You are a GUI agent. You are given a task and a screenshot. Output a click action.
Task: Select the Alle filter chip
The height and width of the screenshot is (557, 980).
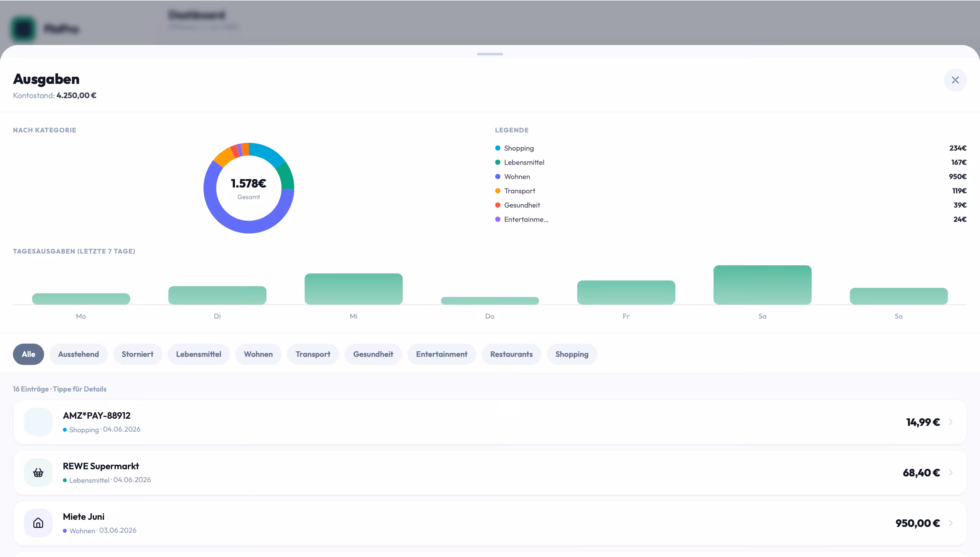click(x=28, y=354)
